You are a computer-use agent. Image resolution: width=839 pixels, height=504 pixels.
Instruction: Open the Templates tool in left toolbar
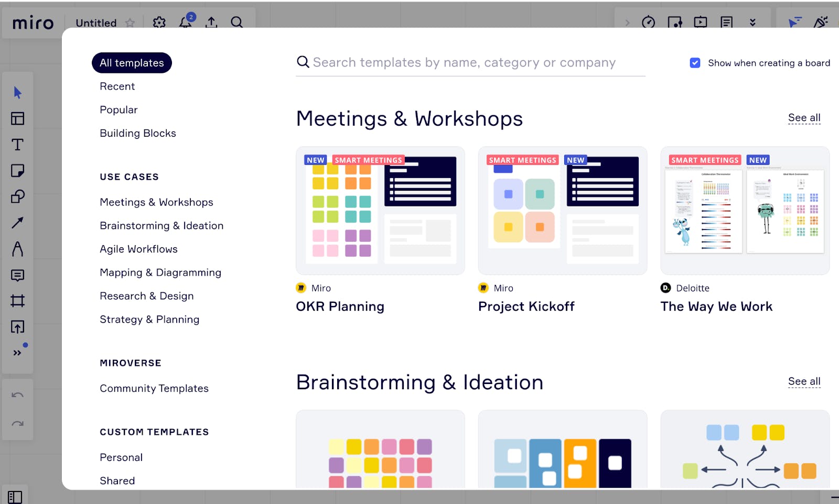click(17, 118)
